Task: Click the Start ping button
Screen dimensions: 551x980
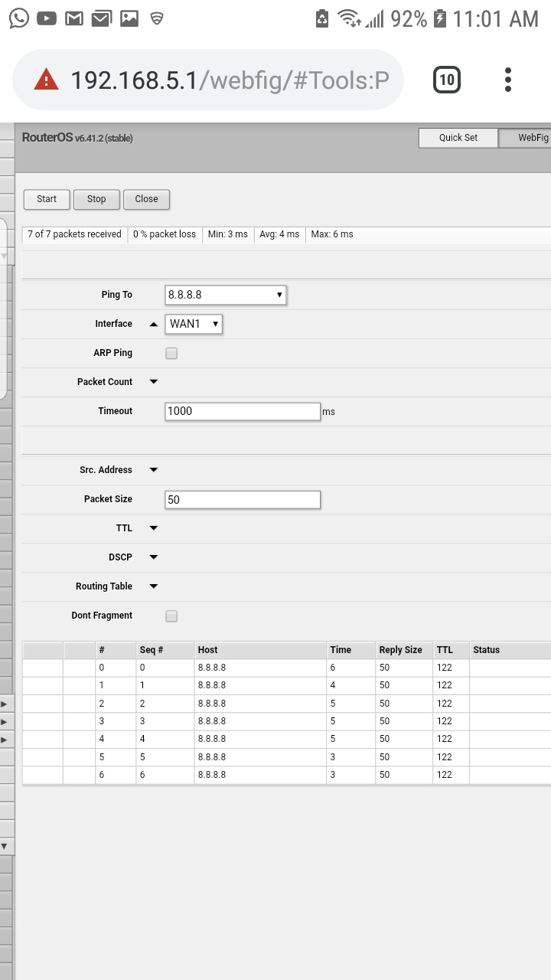Action: (47, 199)
